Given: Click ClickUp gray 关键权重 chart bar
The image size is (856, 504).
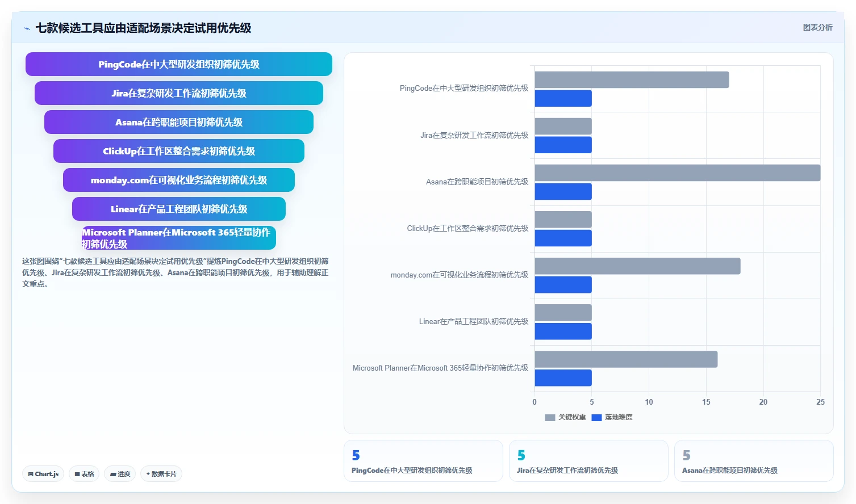Looking at the screenshot, I should tap(563, 219).
